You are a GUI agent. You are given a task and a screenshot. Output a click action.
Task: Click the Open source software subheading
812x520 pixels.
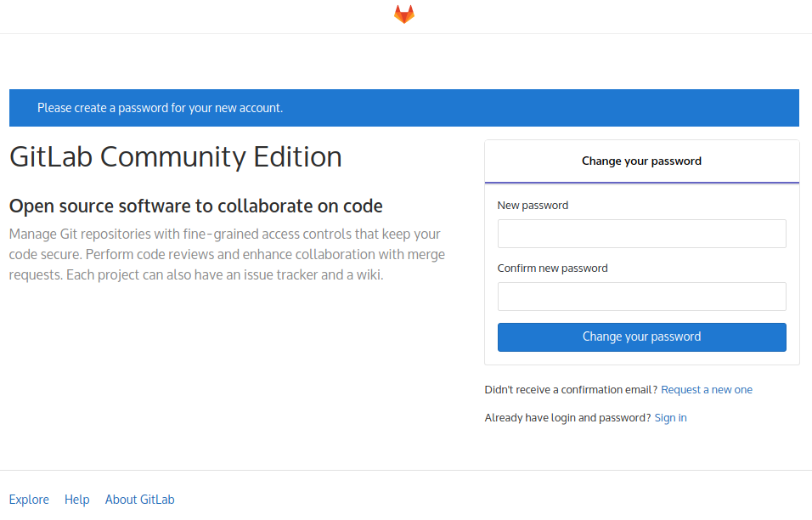click(195, 206)
